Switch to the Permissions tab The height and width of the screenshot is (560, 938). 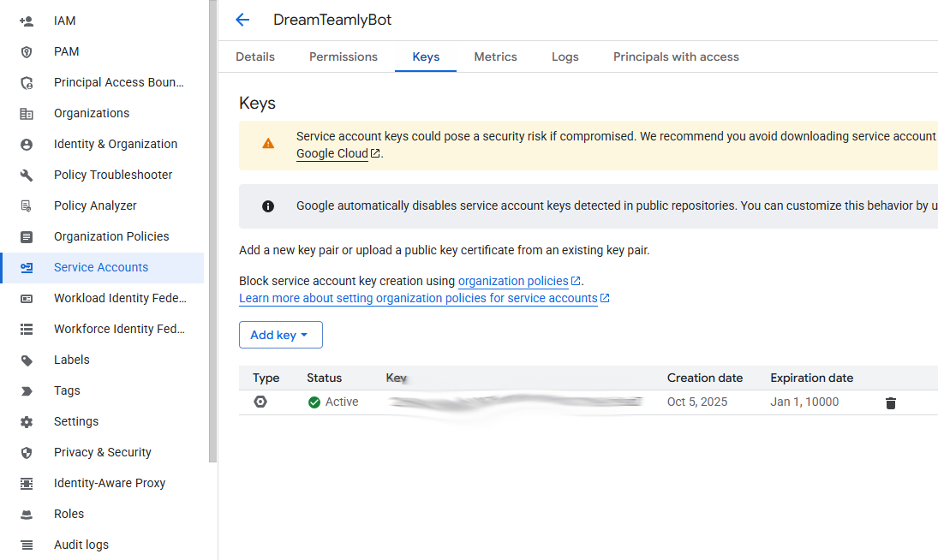(343, 57)
